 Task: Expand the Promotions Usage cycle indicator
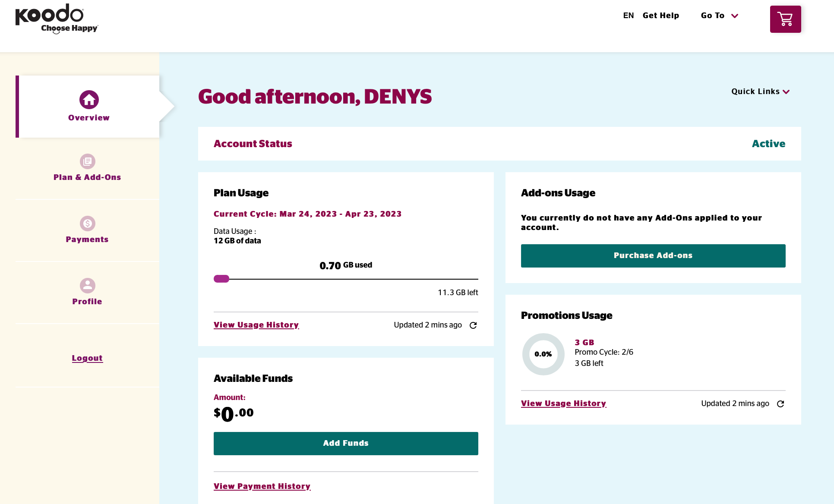click(x=603, y=353)
